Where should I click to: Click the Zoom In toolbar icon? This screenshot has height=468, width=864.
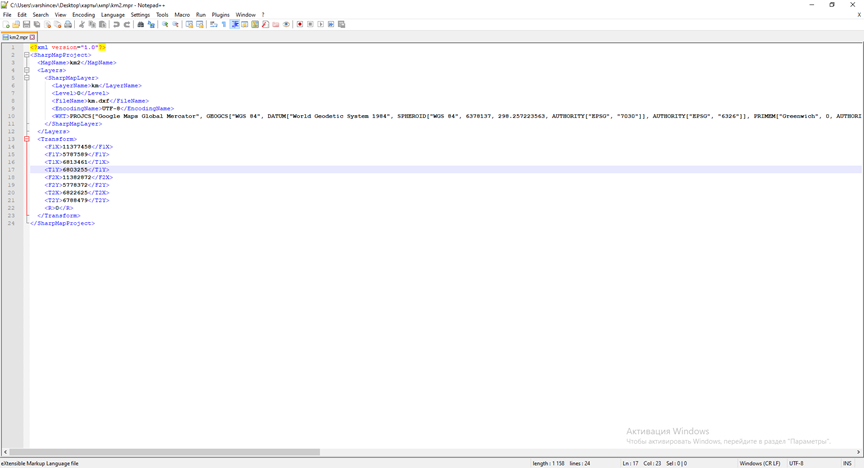165,24
